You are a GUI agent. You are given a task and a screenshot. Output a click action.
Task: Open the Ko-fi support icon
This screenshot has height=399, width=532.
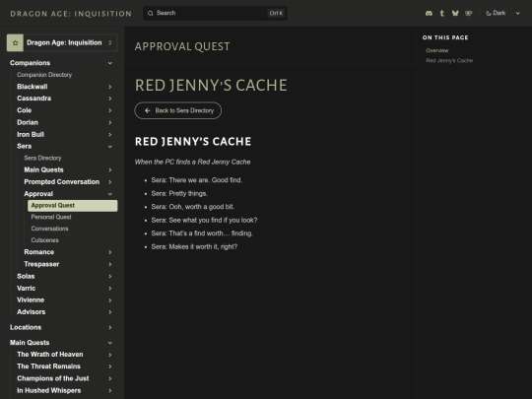coord(469,13)
